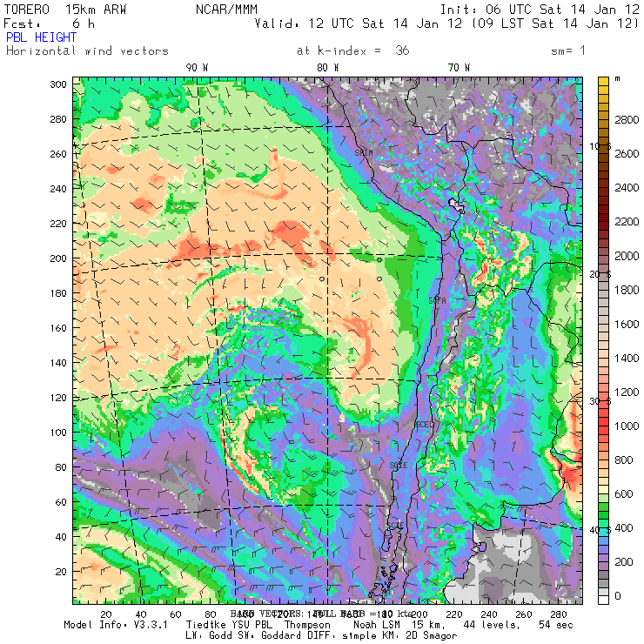Click the 'at k-index = 36' text
The height and width of the screenshot is (644, 644).
[x=352, y=51]
